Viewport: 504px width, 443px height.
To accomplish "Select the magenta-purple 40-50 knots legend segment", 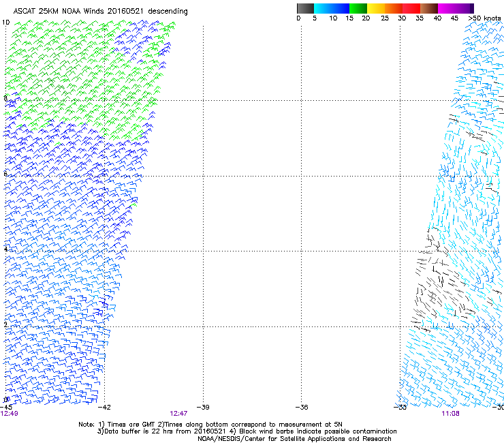I will click(456, 8).
